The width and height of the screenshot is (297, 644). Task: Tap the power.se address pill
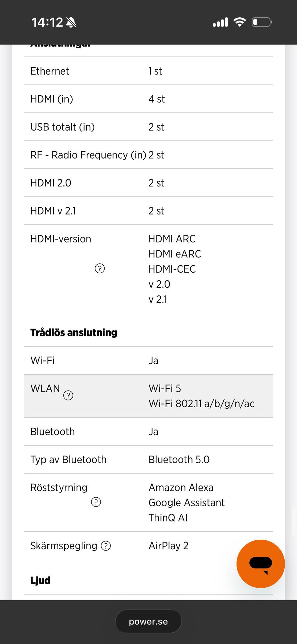coord(148,621)
